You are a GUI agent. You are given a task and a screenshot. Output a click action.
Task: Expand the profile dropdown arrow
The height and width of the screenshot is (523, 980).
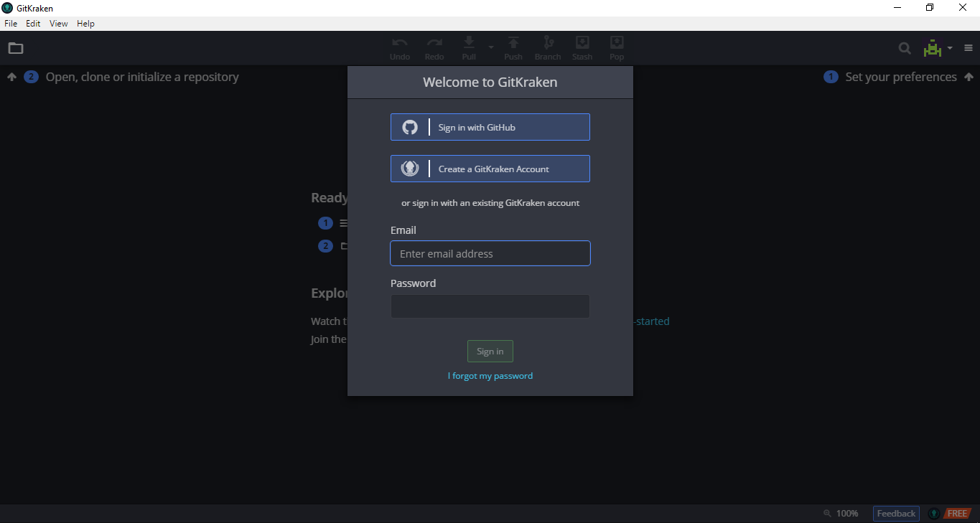(949, 48)
